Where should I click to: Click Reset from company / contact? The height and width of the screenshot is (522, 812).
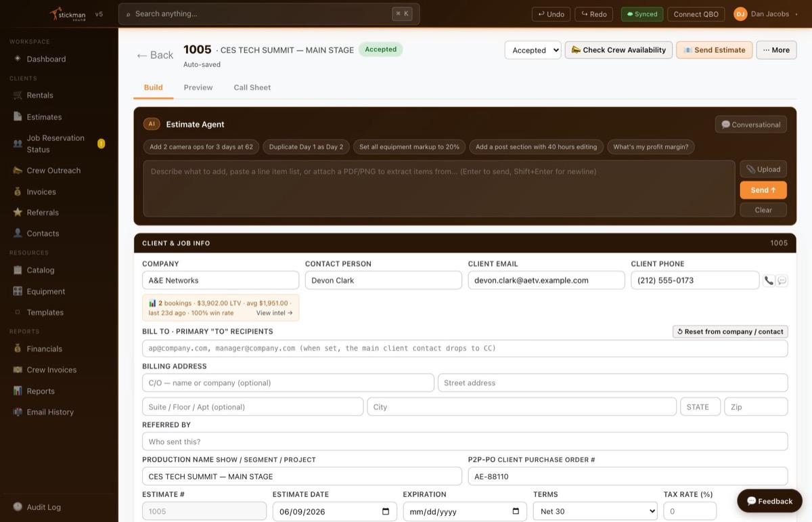[730, 332]
